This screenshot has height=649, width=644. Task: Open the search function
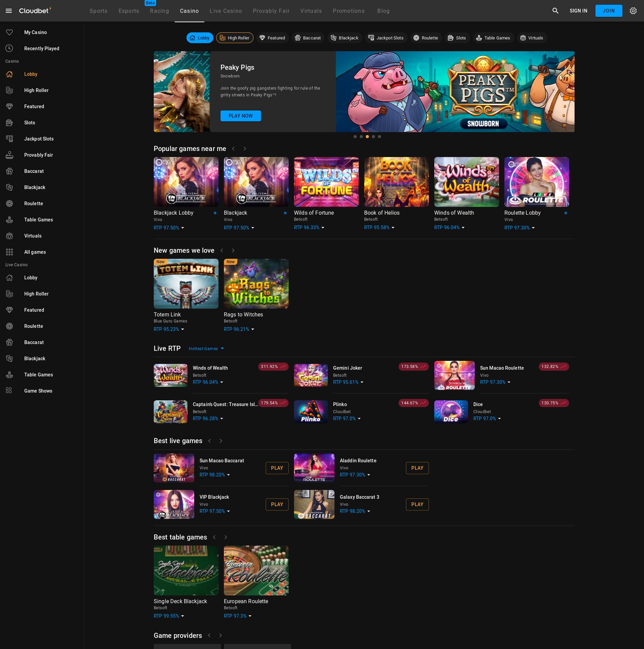click(555, 10)
